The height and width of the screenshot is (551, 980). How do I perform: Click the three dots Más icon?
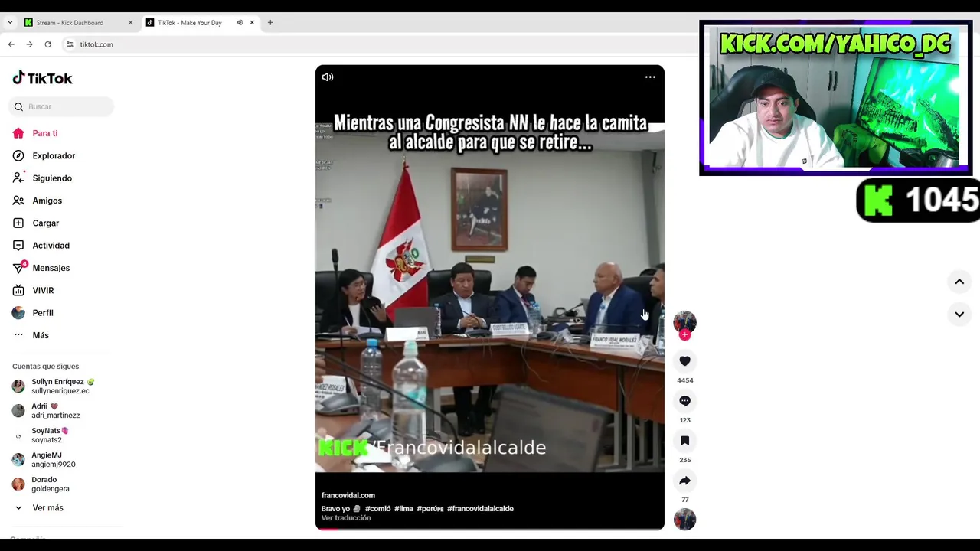click(18, 335)
